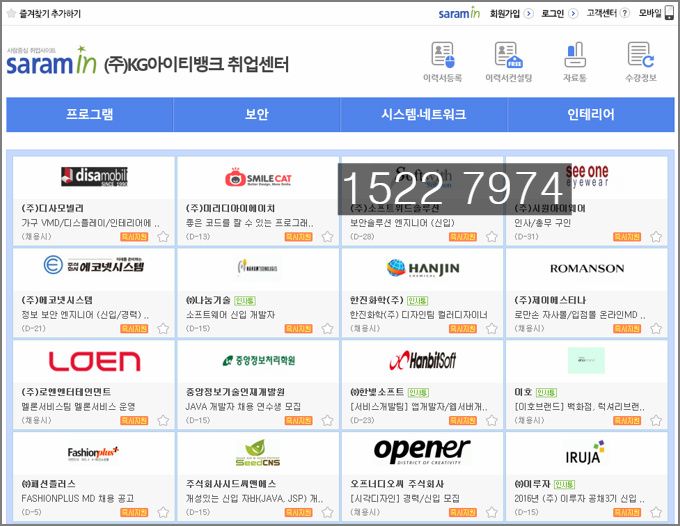Click 즉시지원 for (주)소프트위드솔루션

coord(463,237)
